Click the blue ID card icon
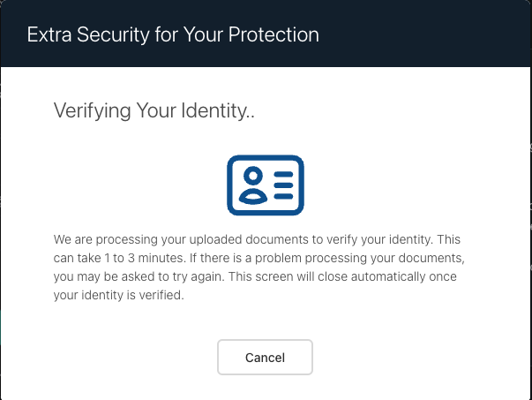The height and width of the screenshot is (400, 532). click(x=266, y=185)
